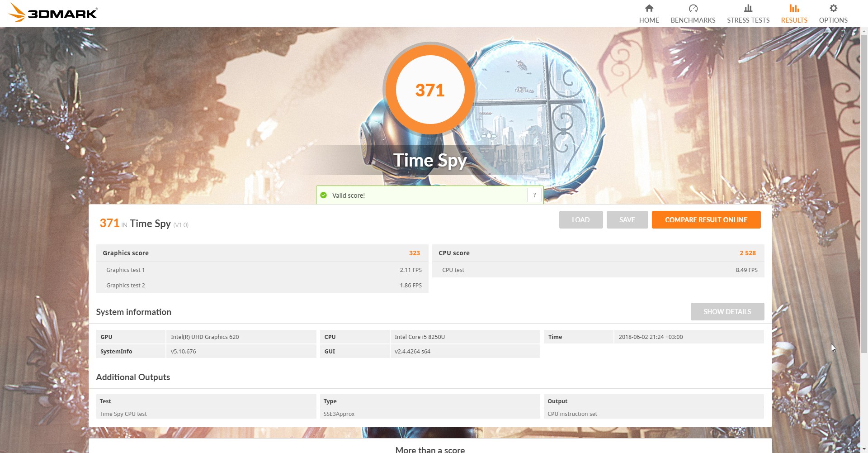868x453 pixels.
Task: Open the OPTIONS tab
Action: (833, 14)
